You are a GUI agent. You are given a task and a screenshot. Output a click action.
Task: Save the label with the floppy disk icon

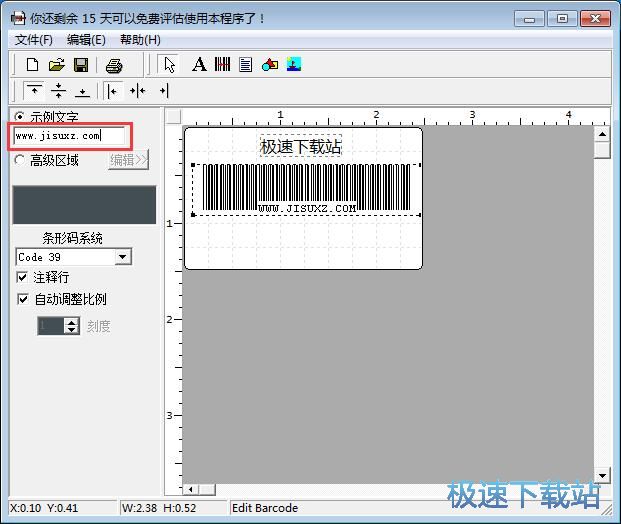81,65
